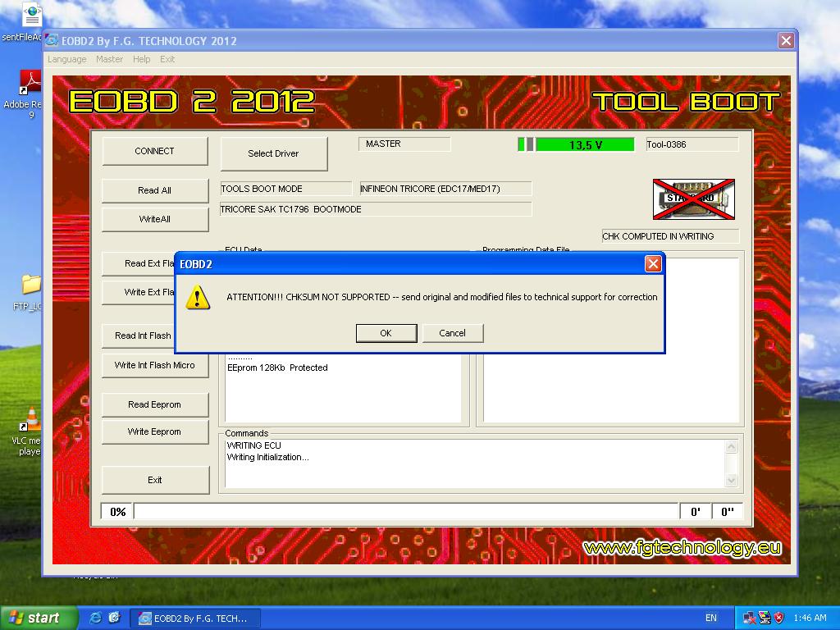The height and width of the screenshot is (630, 840).
Task: Click the Read Int Flash button
Action: coord(138,336)
